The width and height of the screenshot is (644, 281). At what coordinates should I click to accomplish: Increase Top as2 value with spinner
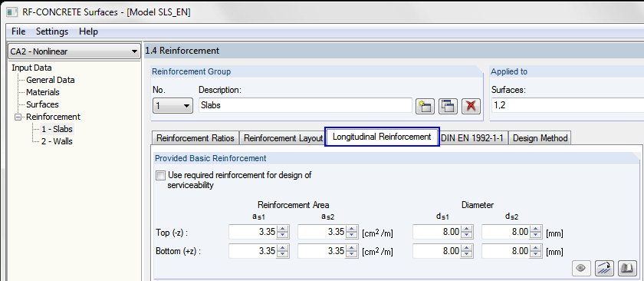pos(351,229)
